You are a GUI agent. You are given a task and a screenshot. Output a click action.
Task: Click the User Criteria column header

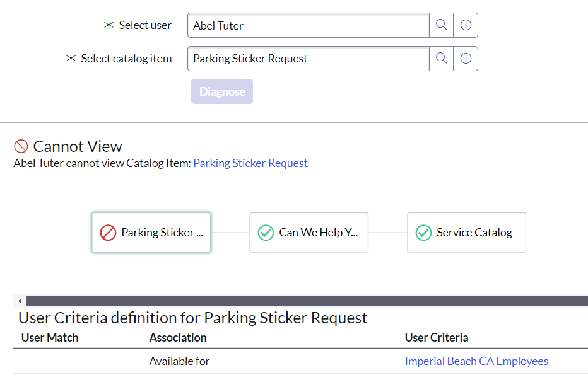point(437,337)
